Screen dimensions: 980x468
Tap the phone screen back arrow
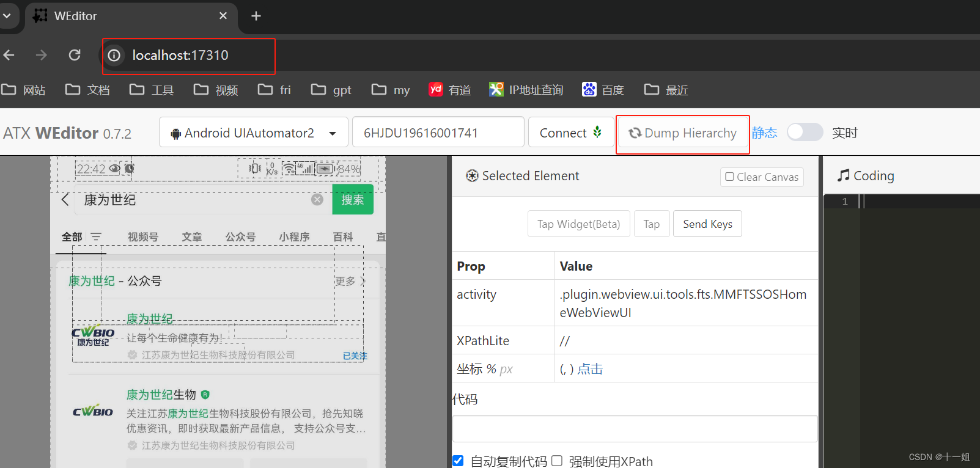65,200
